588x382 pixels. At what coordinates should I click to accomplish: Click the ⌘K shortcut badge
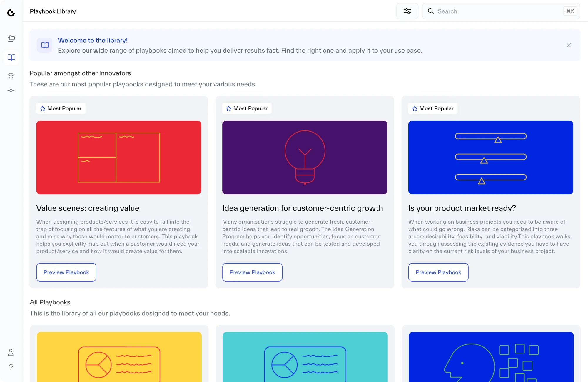tap(570, 11)
